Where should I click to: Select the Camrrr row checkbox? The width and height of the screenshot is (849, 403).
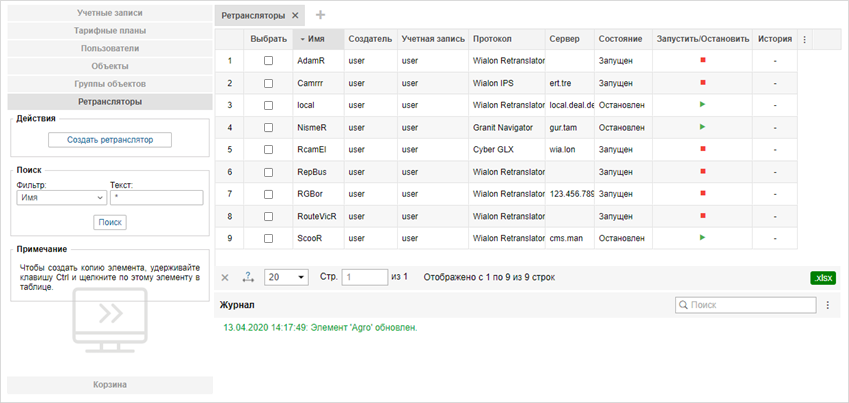(268, 83)
